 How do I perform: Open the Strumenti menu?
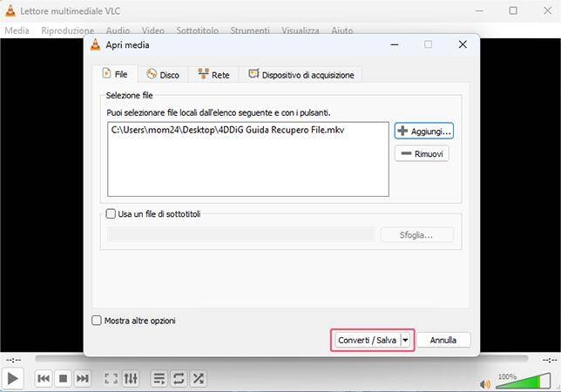[x=250, y=30]
